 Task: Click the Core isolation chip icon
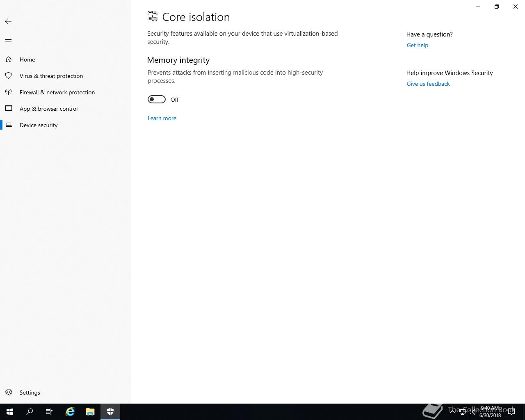(153, 16)
